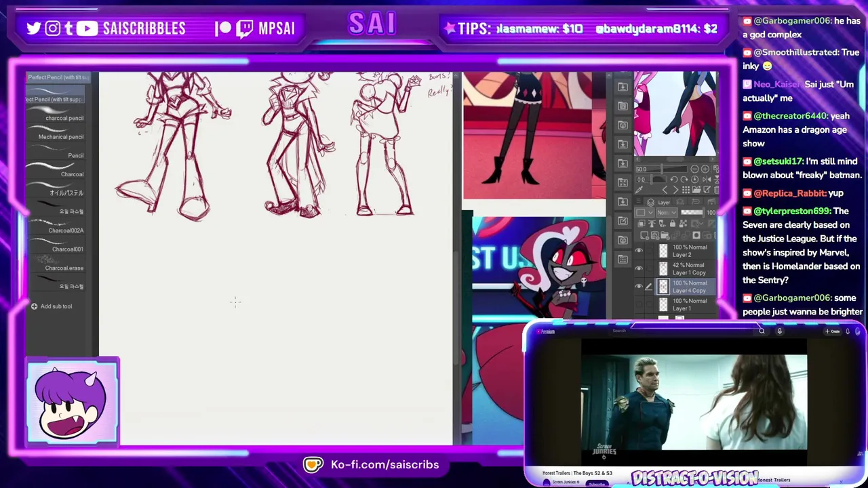Reset canvas rotation in Navigator
Screen dimensions: 868x488
coord(694,180)
